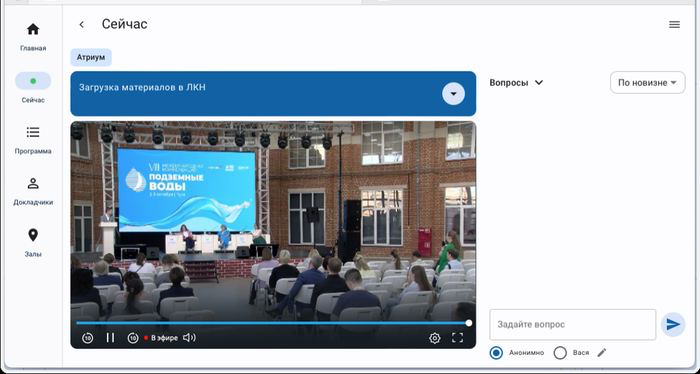Pause the live video stream
Screen dimensions: 700x374
pyautogui.click(x=110, y=338)
